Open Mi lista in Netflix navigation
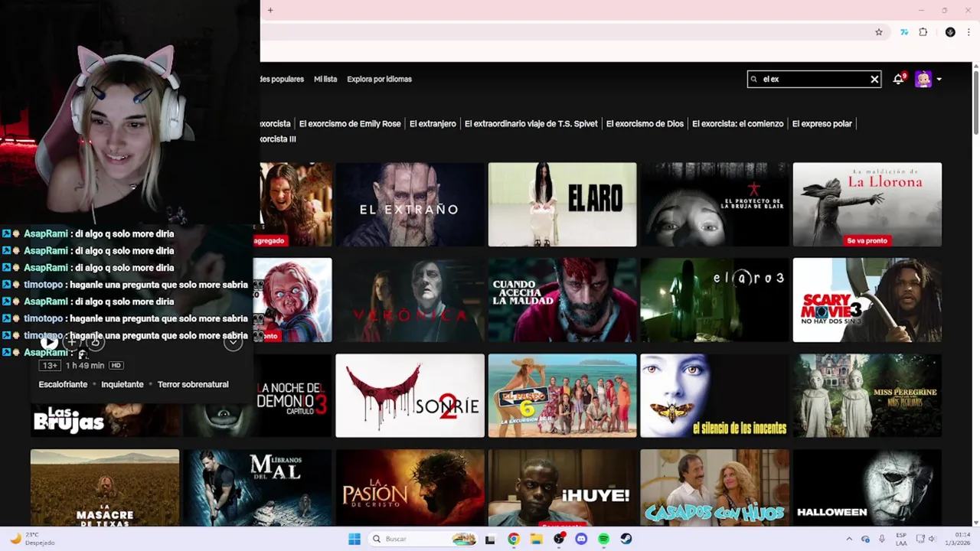The width and height of the screenshot is (980, 551). point(325,79)
